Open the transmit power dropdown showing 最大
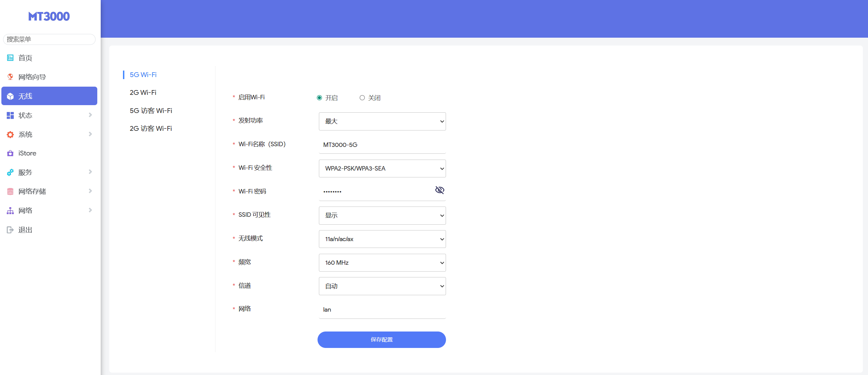The image size is (868, 375). point(382,121)
